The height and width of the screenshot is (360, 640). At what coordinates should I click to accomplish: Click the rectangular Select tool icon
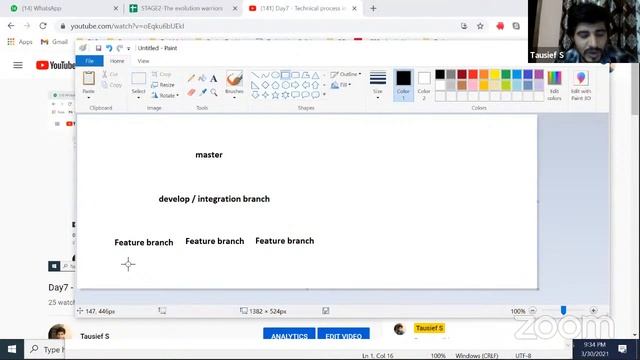(x=138, y=78)
